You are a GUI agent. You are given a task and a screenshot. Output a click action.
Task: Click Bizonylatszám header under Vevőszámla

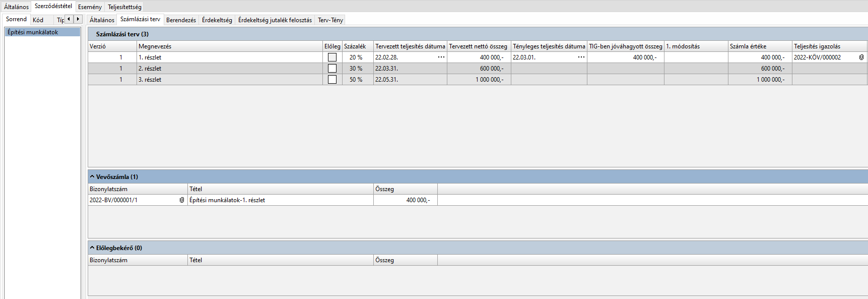tap(138, 189)
